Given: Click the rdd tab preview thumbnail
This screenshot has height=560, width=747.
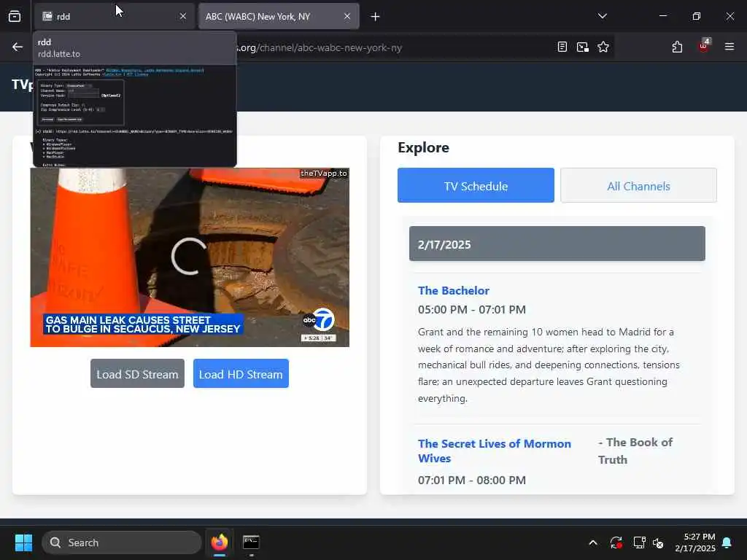Looking at the screenshot, I should 134,116.
